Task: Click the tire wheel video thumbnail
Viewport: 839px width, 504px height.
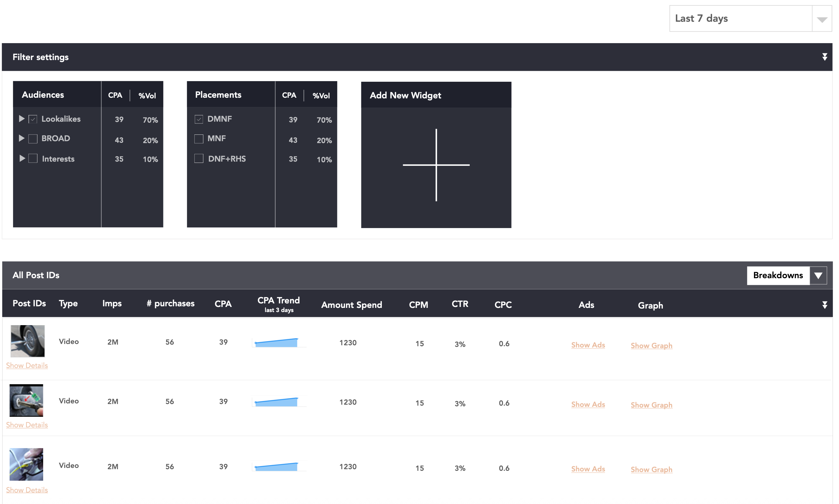Action: pyautogui.click(x=27, y=341)
